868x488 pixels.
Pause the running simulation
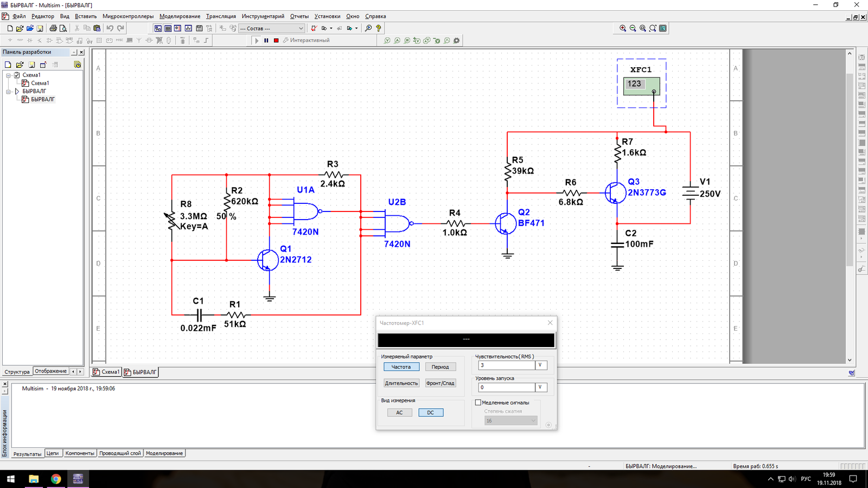point(266,41)
